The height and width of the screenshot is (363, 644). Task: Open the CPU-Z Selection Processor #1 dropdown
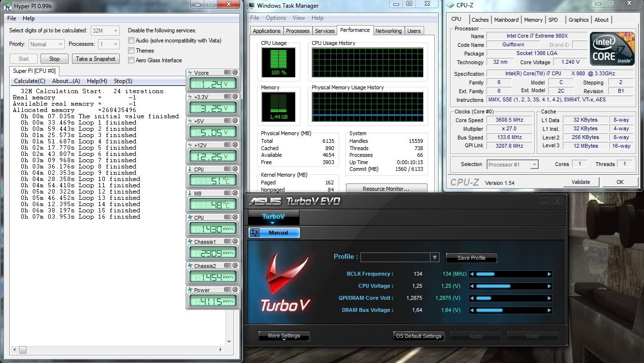click(512, 165)
